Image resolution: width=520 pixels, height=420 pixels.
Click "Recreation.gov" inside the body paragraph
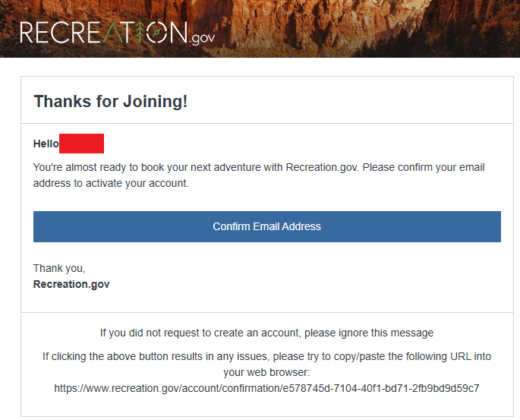point(322,167)
